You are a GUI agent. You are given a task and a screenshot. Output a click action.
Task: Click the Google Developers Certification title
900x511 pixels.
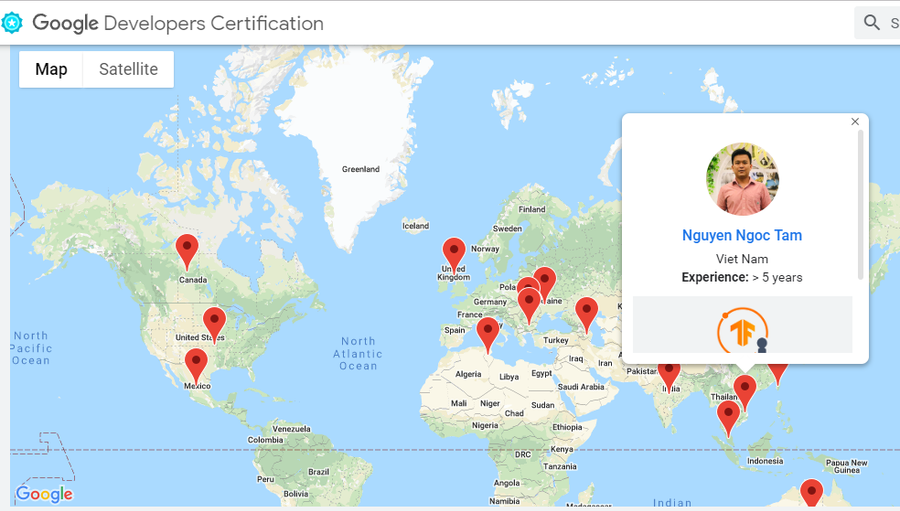[x=178, y=24]
